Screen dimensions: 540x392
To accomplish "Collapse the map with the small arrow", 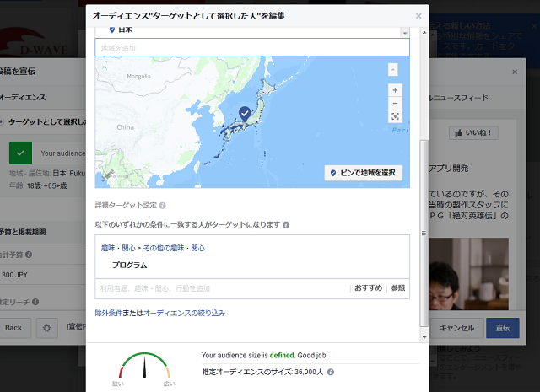I will coord(393,69).
